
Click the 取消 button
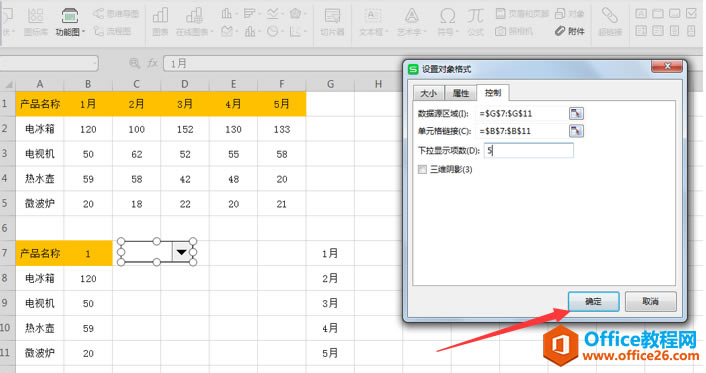(x=651, y=301)
